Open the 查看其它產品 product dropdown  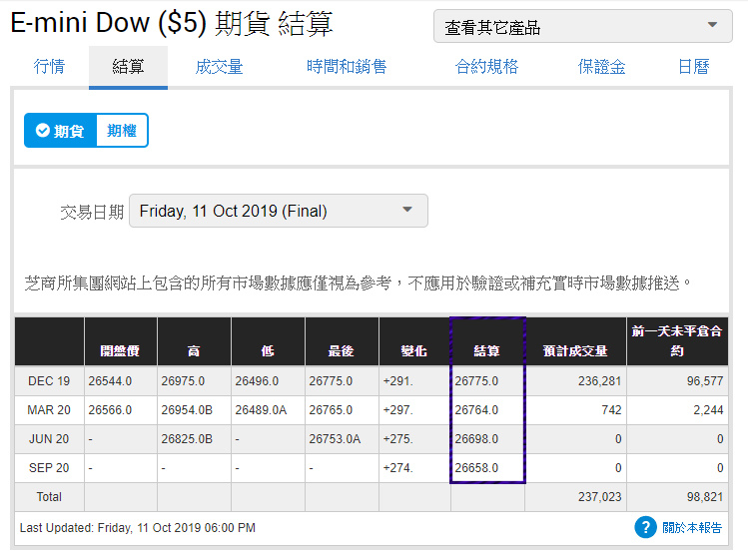(x=582, y=27)
